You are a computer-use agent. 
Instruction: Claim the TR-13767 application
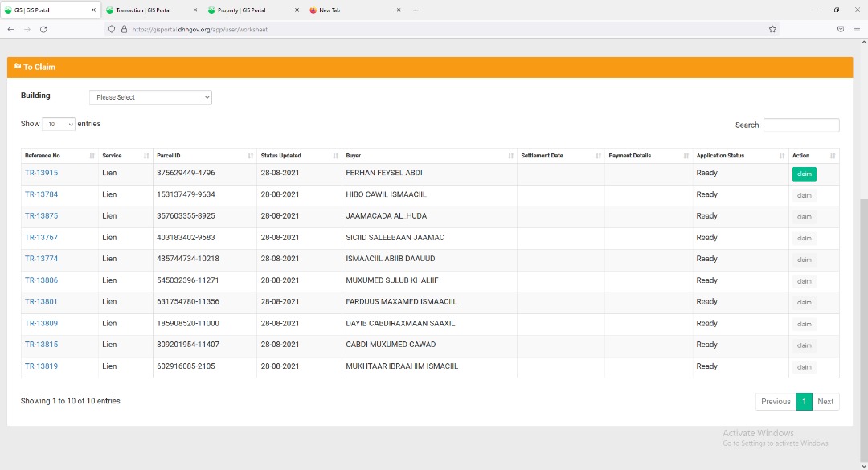point(804,239)
